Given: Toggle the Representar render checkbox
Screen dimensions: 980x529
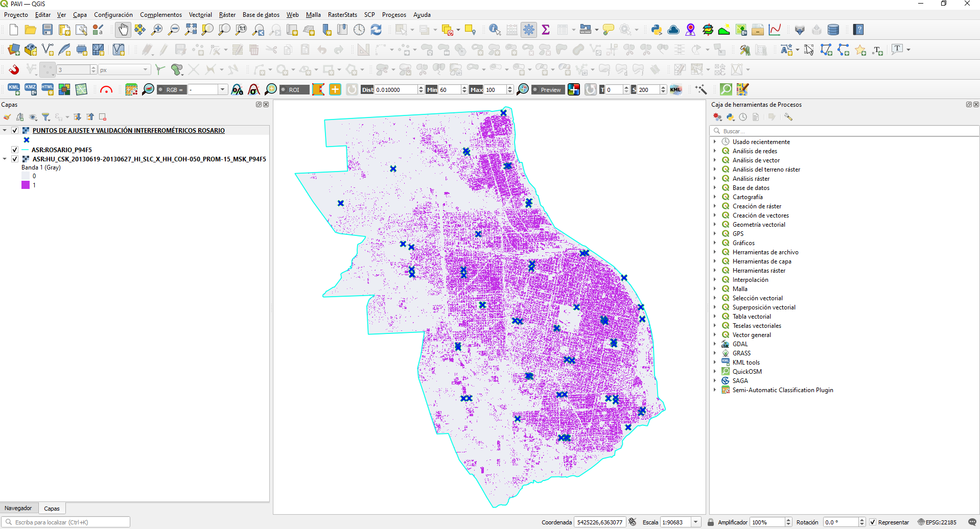Looking at the screenshot, I should click(x=873, y=522).
